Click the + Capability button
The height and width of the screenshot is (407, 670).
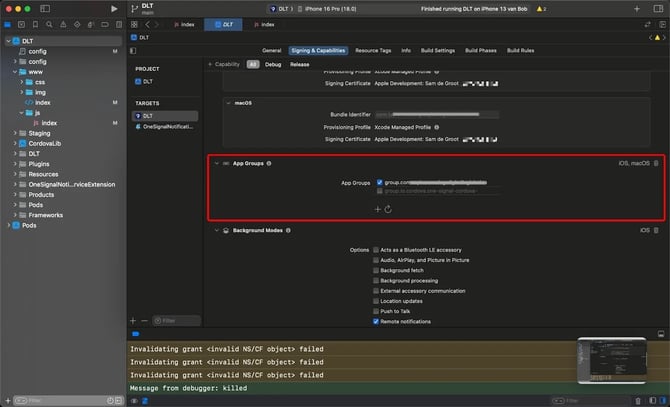pos(225,64)
